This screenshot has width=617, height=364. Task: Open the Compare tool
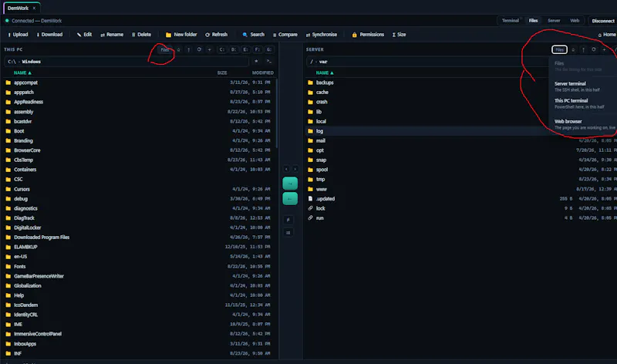click(285, 35)
